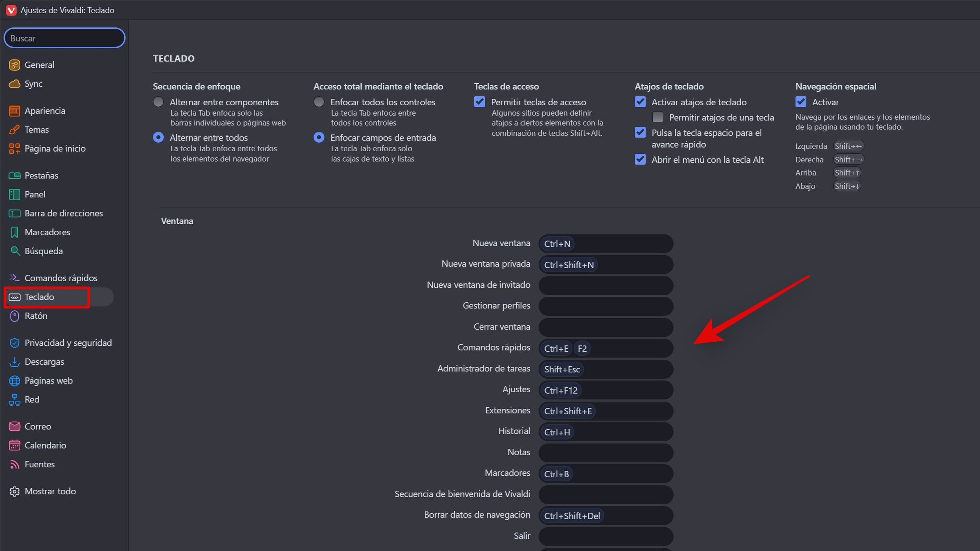Select 'Enfocar campos de entrada' radio button
The width and height of the screenshot is (980, 551).
(x=319, y=137)
